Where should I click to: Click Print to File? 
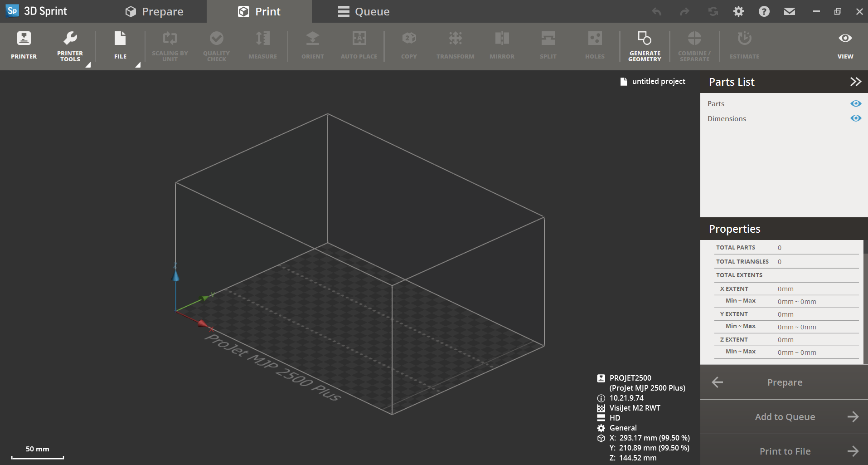pyautogui.click(x=784, y=450)
